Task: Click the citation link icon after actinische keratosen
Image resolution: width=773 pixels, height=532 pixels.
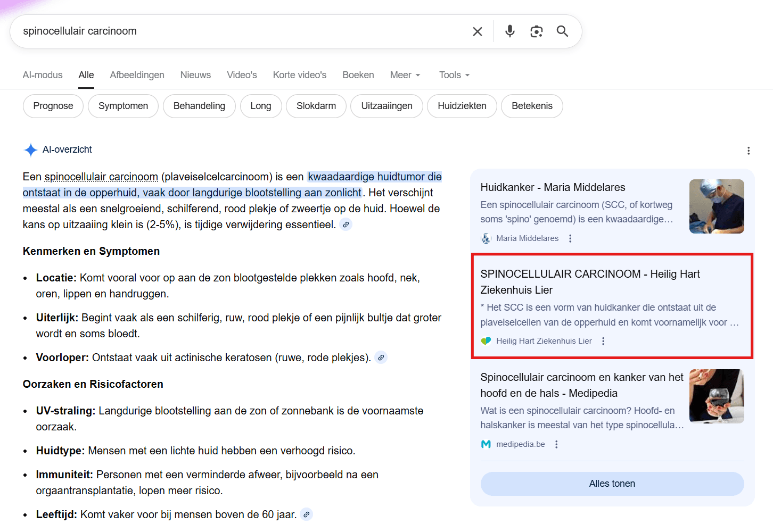Action: point(380,357)
